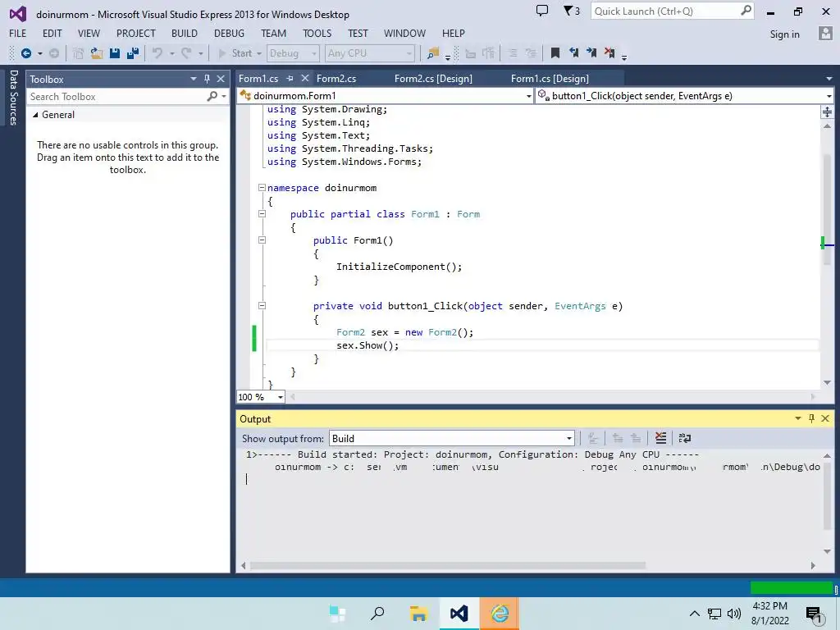Viewport: 840px width, 630px height.
Task: Toggle the pin on Form1.cs tab
Action: point(290,78)
